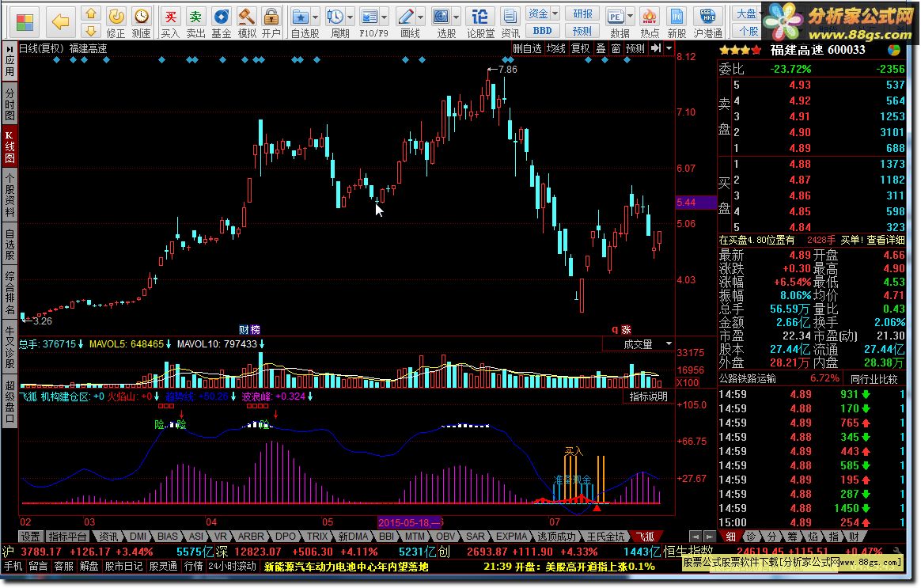Screen dimensions: 921x588
Task: Expand the F10/F9 dropdown arrow
Action: (x=385, y=17)
